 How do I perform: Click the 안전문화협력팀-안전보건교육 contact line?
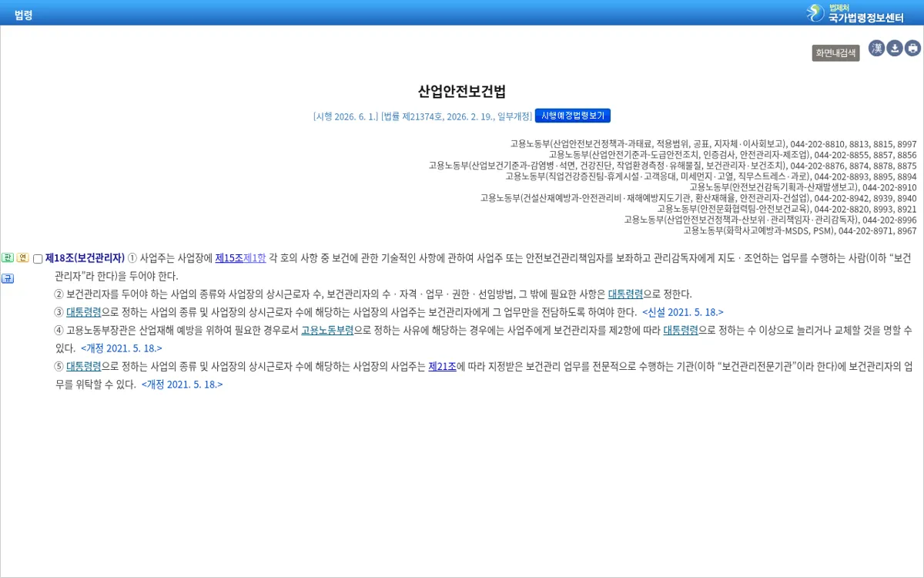coord(786,209)
